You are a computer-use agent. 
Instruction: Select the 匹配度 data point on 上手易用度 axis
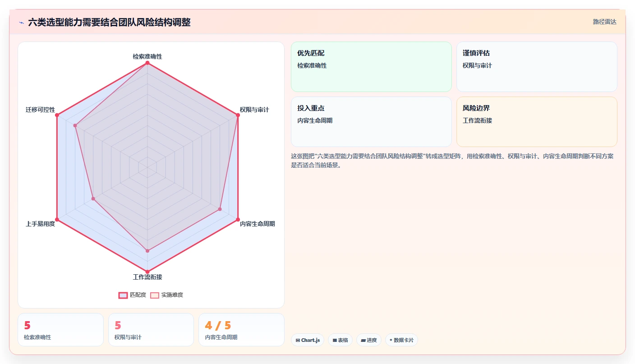click(x=57, y=220)
